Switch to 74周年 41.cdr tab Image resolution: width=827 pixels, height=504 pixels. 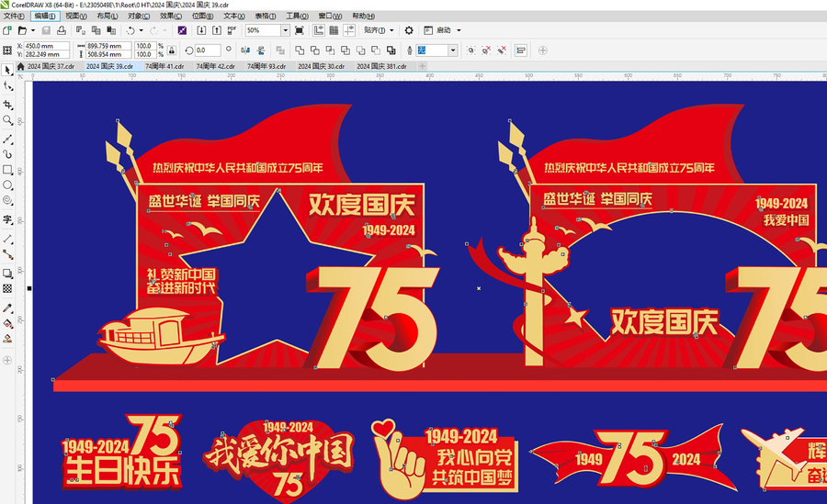(164, 66)
